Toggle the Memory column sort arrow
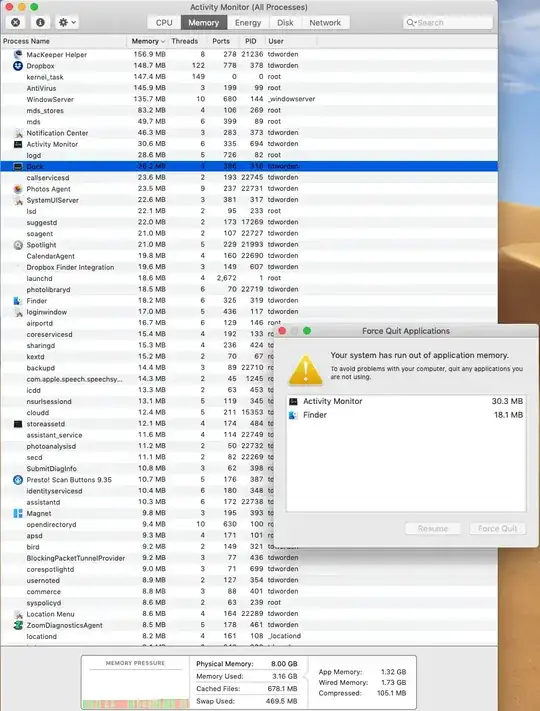The image size is (540, 711). (x=163, y=41)
